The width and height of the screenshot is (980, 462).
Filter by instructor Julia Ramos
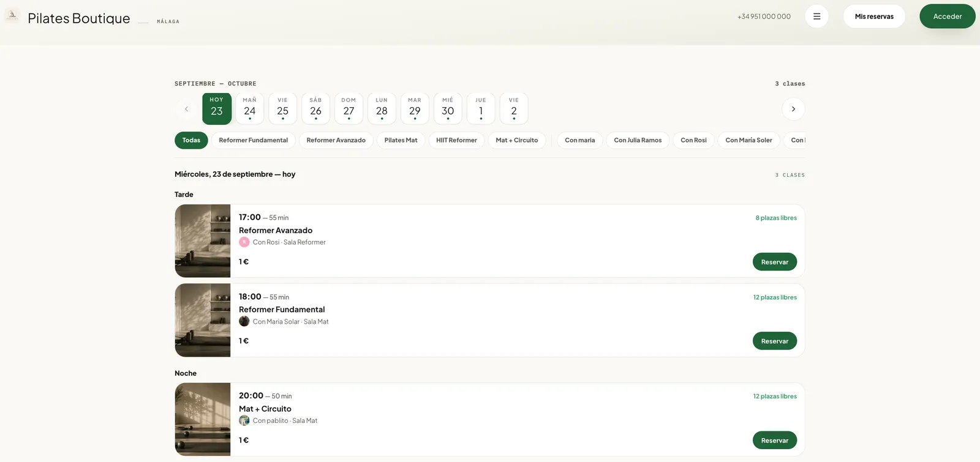click(638, 140)
